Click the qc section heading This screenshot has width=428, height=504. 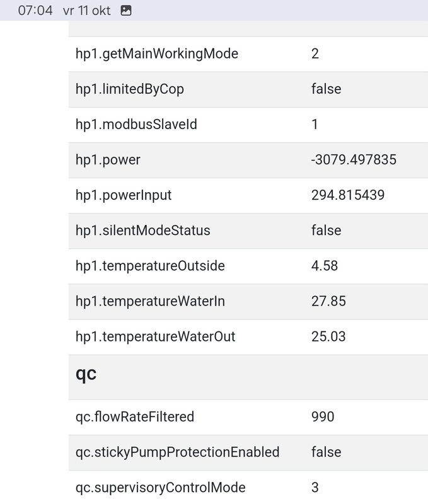tap(86, 374)
